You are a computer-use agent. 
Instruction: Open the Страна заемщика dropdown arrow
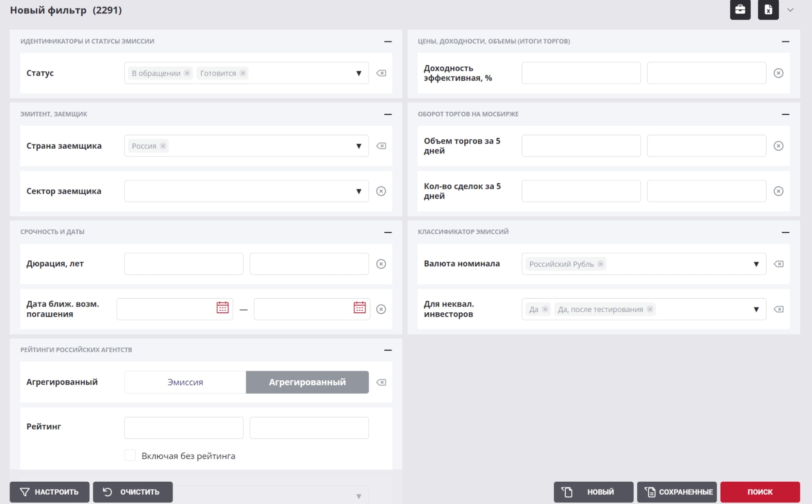pos(359,146)
